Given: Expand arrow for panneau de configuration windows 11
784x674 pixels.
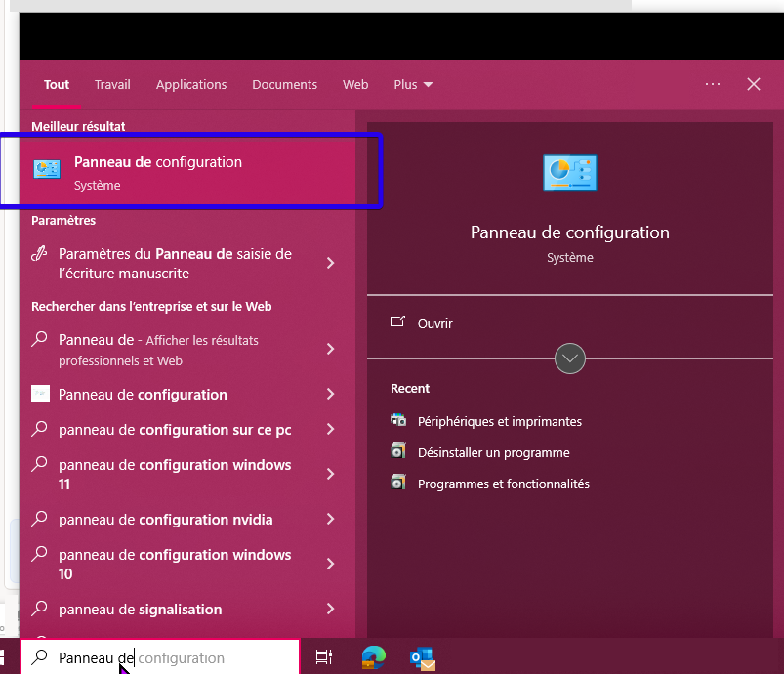Looking at the screenshot, I should coord(331,474).
